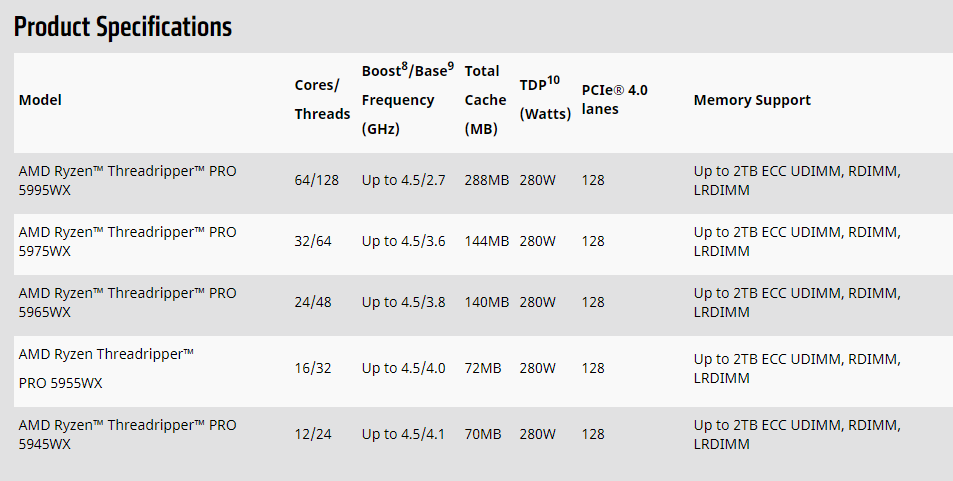
Task: Select the Threadripper PRO 5995WX model name
Action: 127,181
